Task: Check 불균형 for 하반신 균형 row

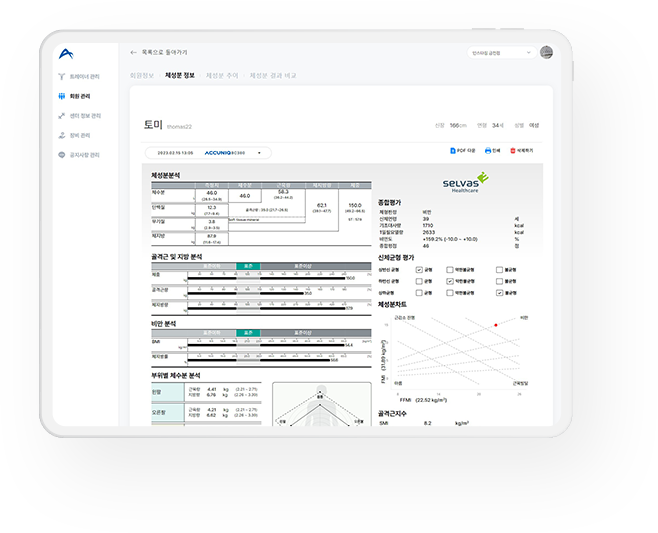Action: coord(499,281)
